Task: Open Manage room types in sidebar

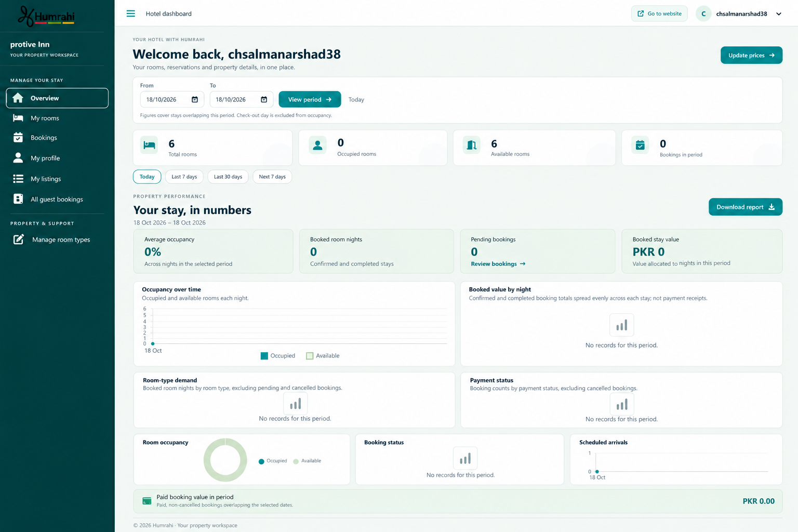Action: pyautogui.click(x=57, y=240)
